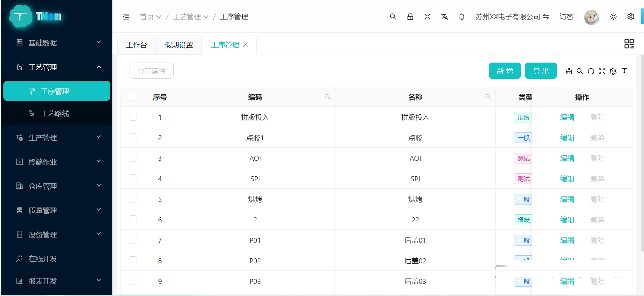The width and height of the screenshot is (644, 296).
Task: Check the row for 拼版投入
Action: pyautogui.click(x=133, y=117)
